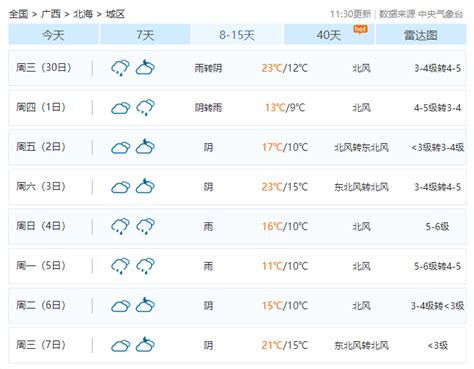The image size is (474, 369).
Task: Click the daytime cloud icon in the 周五 (2日) row
Action: pos(120,148)
